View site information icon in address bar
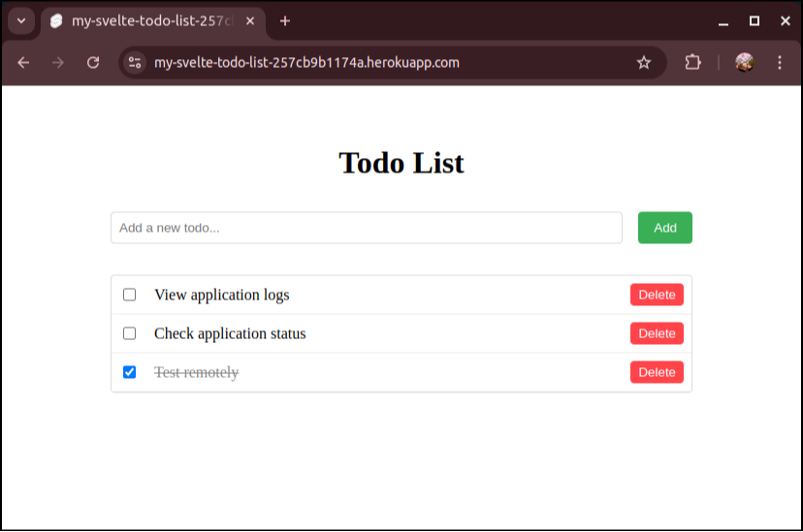 [135, 62]
